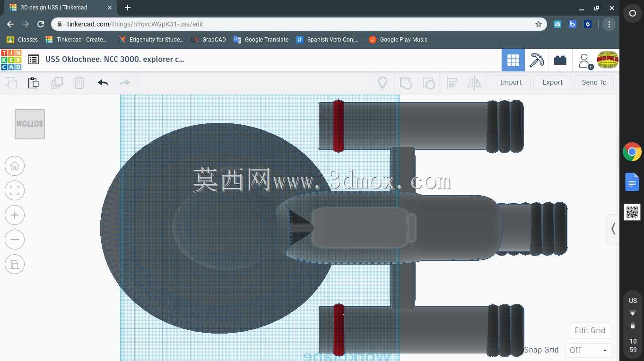Undo the last action
Viewport: 644px width, 361px height.
[103, 83]
